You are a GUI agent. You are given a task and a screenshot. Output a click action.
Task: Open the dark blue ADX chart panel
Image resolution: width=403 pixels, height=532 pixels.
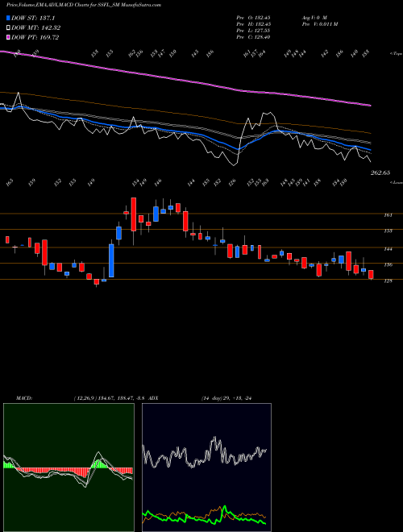coord(206,468)
